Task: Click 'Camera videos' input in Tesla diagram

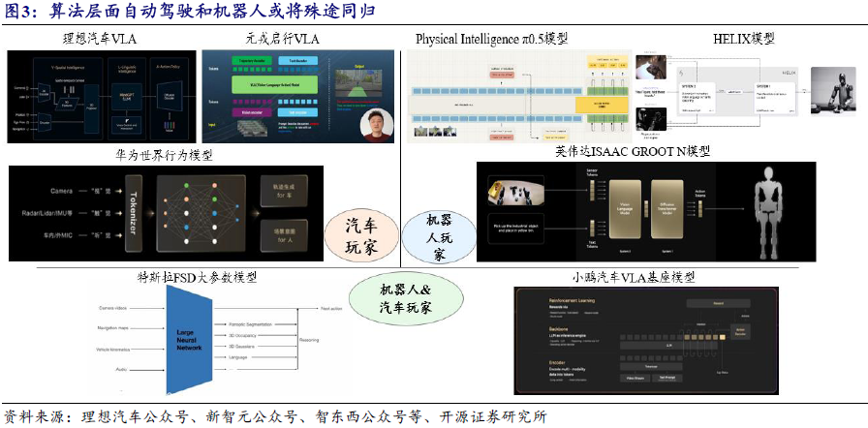Action: tap(113, 308)
